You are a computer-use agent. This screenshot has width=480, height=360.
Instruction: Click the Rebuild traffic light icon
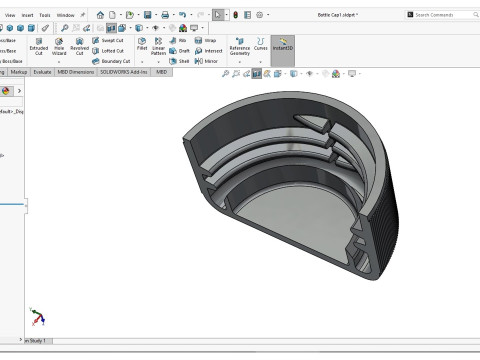tap(235, 15)
